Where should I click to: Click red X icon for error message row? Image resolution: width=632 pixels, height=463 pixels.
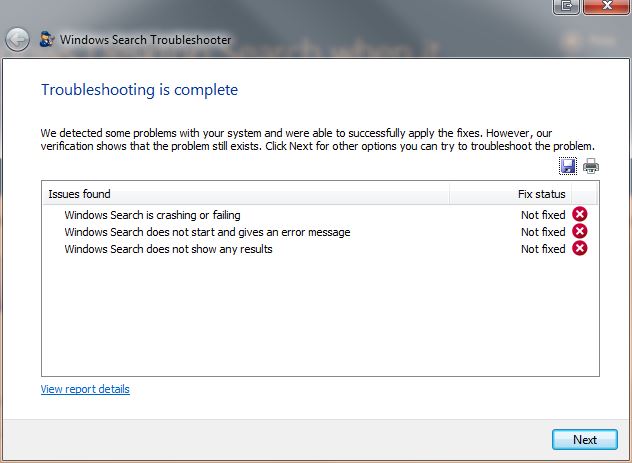pos(580,231)
